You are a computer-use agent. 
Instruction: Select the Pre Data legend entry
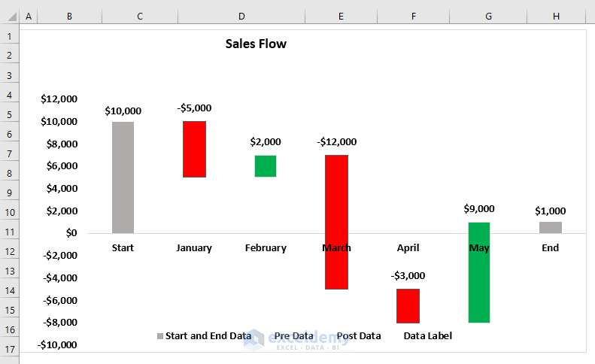tap(293, 336)
